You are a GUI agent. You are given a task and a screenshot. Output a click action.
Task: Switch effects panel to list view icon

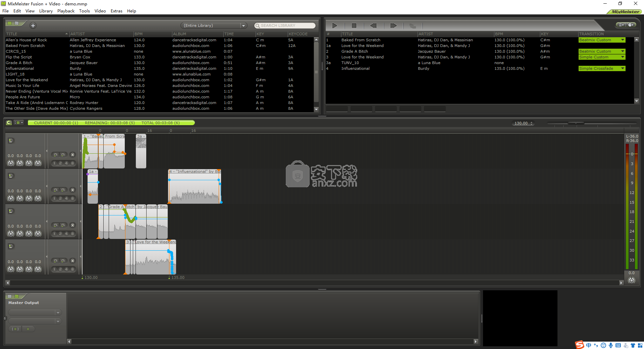point(10,296)
